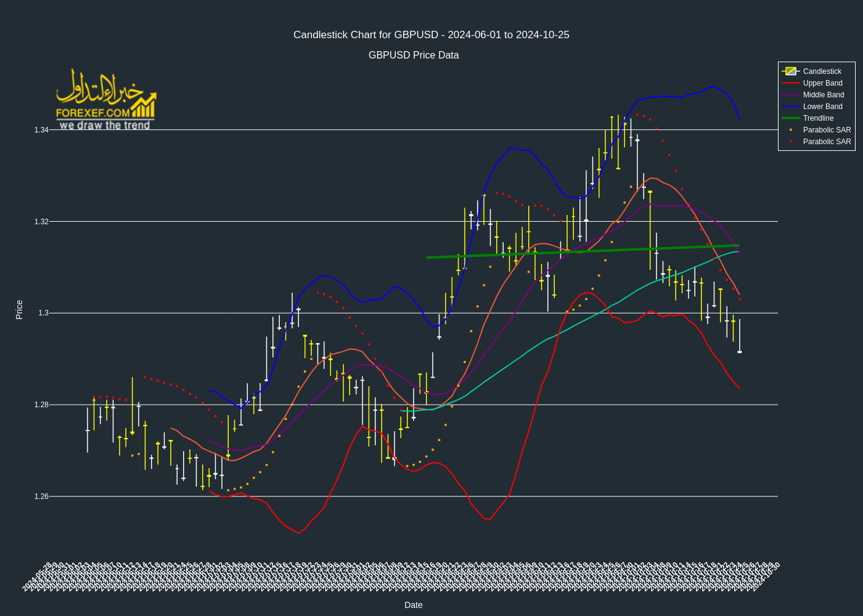
Task: Click the 1.3 y-axis tick label
Action: click(x=43, y=313)
